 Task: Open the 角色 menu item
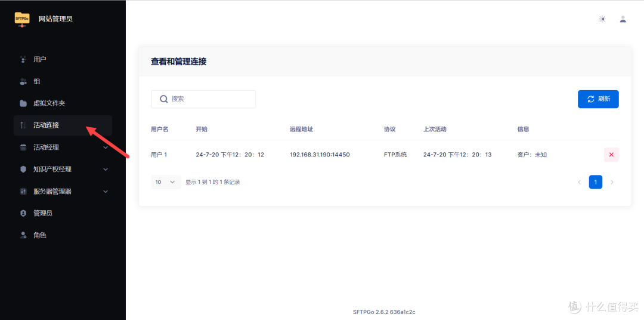tap(63, 235)
